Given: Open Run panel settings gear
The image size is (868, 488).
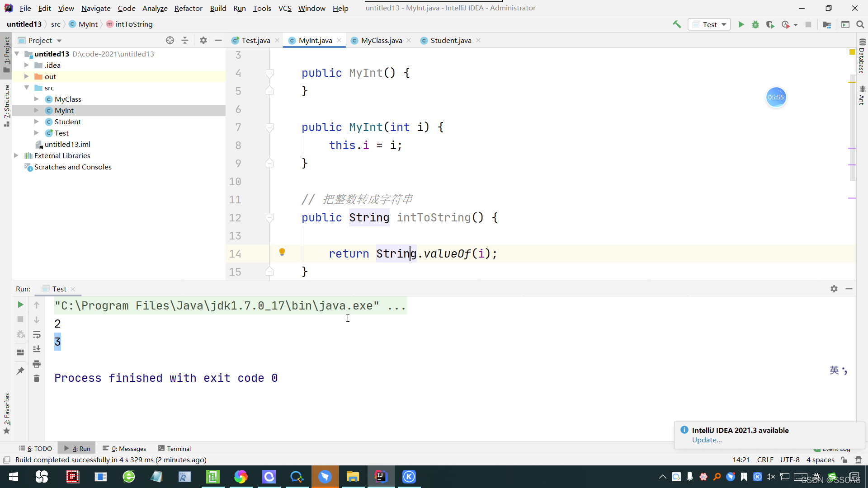Looking at the screenshot, I should point(834,289).
